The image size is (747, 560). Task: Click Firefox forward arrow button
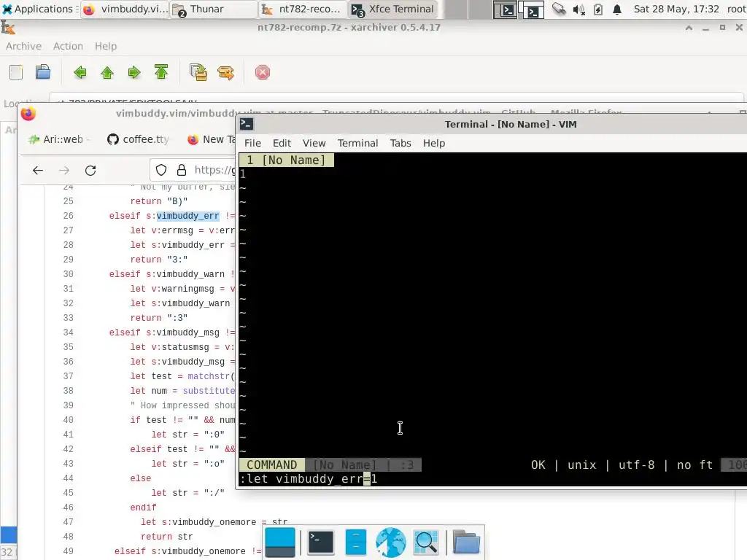pyautogui.click(x=64, y=170)
